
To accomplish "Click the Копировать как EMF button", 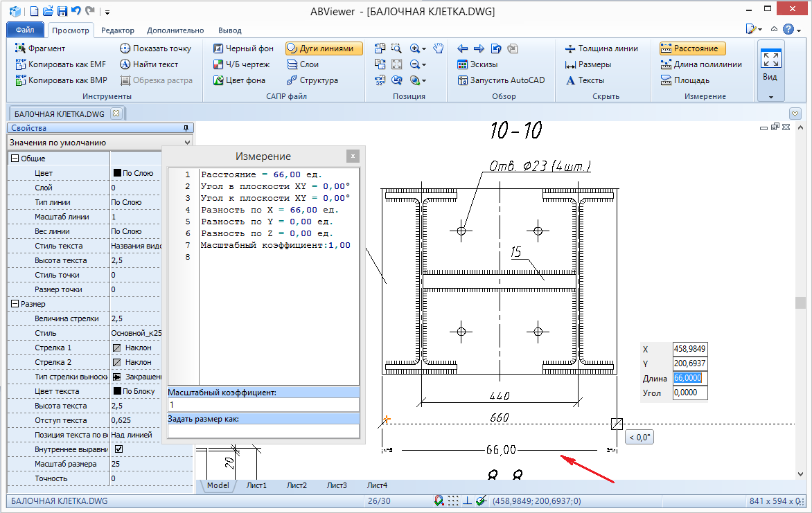I will coord(60,64).
